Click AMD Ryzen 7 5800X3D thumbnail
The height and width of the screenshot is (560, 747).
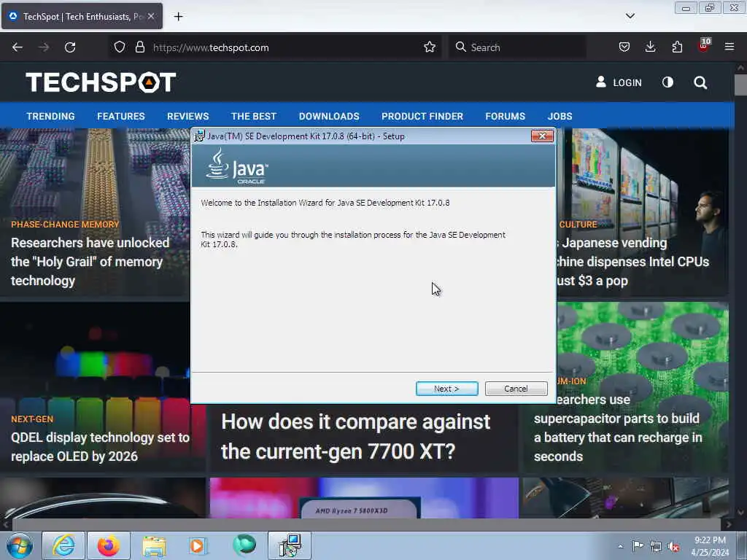point(364,498)
